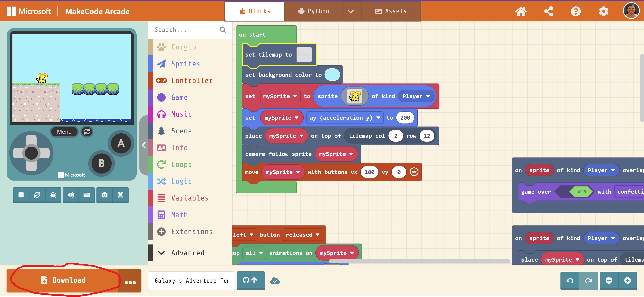
Task: Mute the simulator audio
Action: pos(71,195)
